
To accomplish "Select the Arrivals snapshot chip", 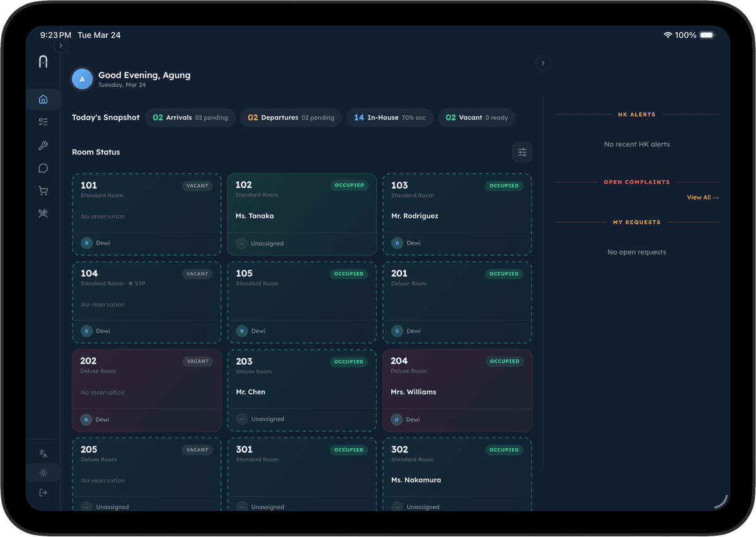I will 190,117.
